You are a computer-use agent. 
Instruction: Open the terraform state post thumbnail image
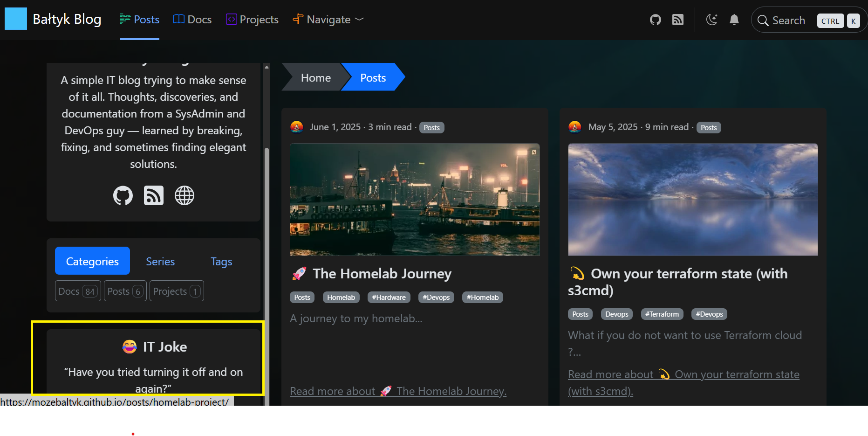click(x=692, y=200)
